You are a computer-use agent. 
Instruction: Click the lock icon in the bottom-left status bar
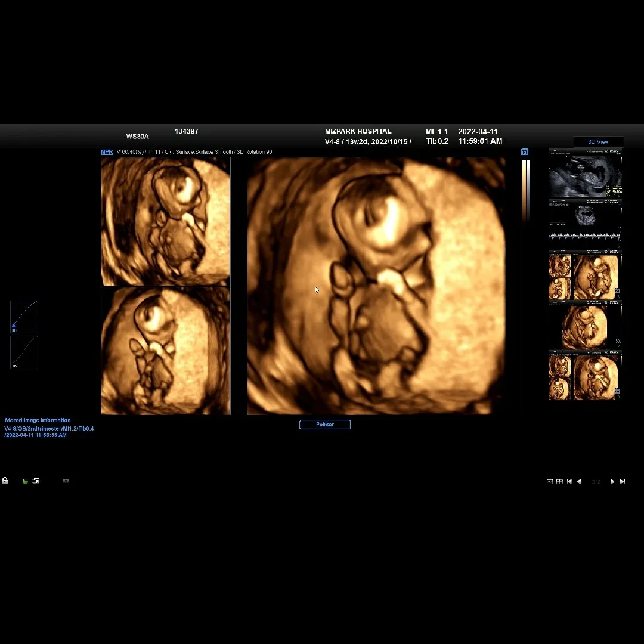5,481
